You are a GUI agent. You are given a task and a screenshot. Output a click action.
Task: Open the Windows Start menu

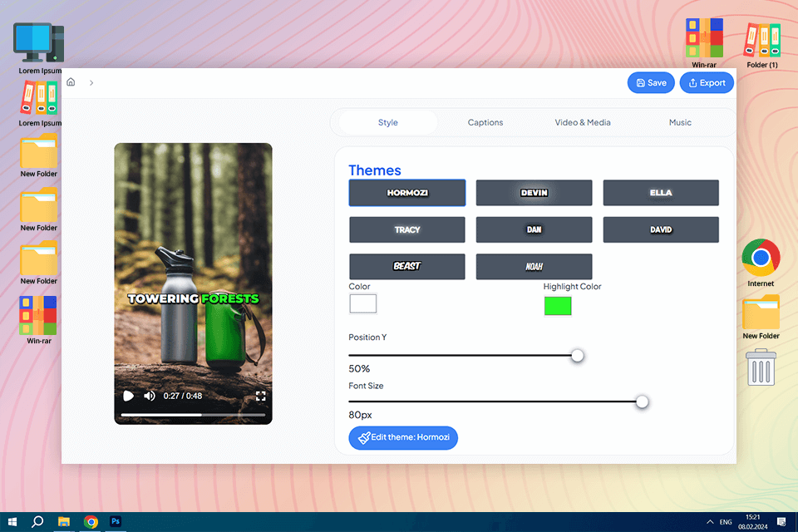[12, 522]
